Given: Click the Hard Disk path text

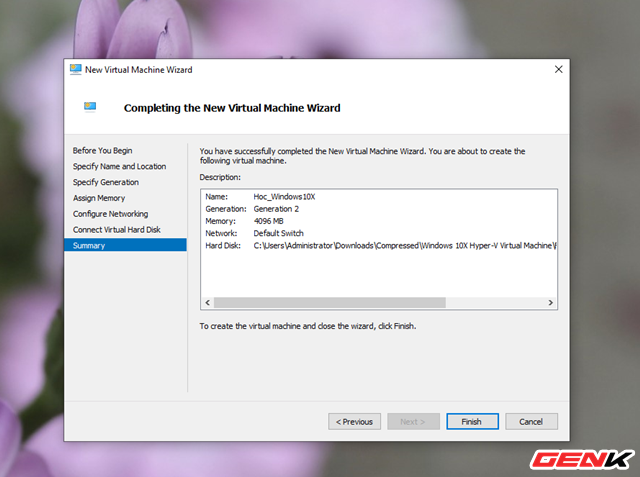Looking at the screenshot, I should (405, 246).
